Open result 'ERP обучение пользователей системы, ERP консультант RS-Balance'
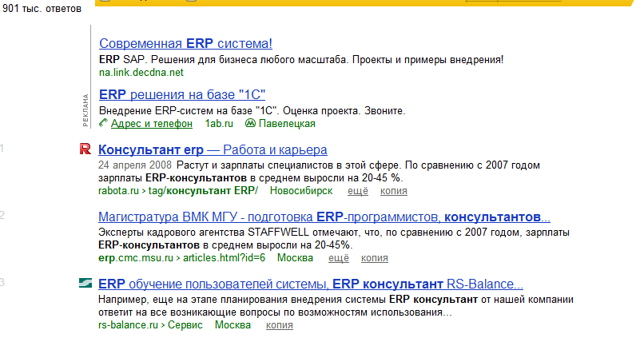 click(x=311, y=284)
